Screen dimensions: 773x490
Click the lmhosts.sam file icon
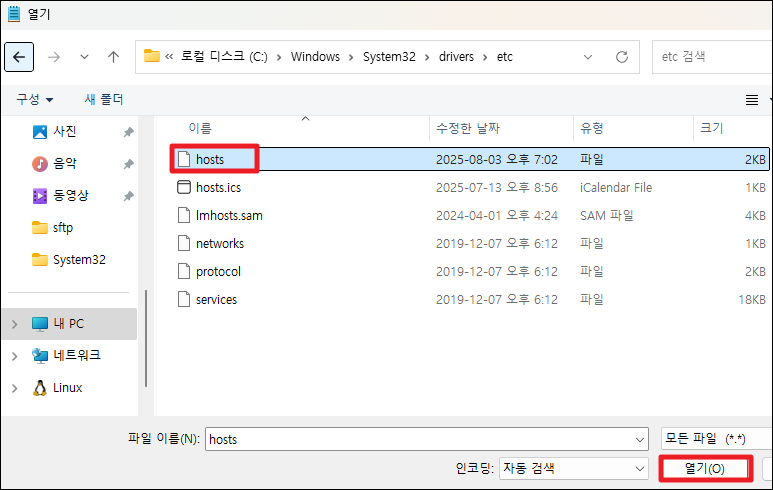[x=184, y=215]
